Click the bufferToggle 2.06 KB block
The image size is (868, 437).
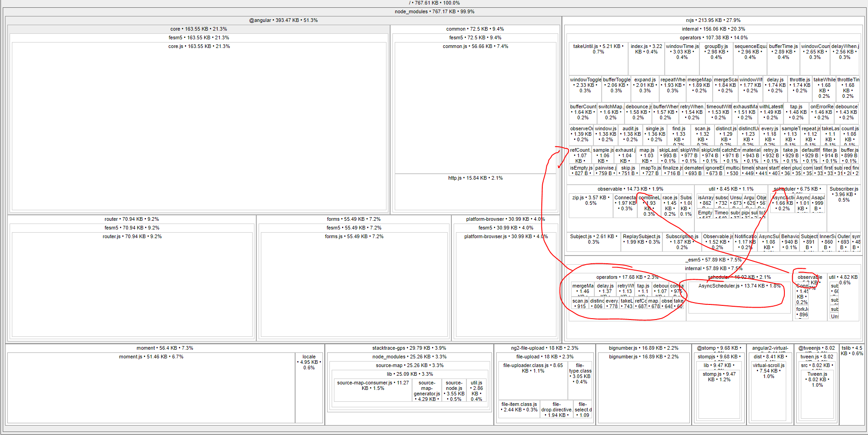coord(616,89)
